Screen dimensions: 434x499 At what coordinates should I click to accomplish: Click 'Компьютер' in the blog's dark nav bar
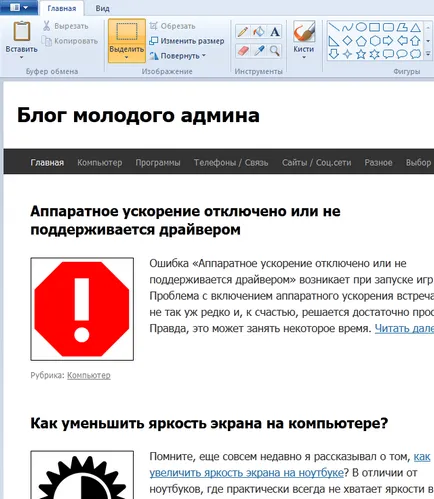[100, 162]
